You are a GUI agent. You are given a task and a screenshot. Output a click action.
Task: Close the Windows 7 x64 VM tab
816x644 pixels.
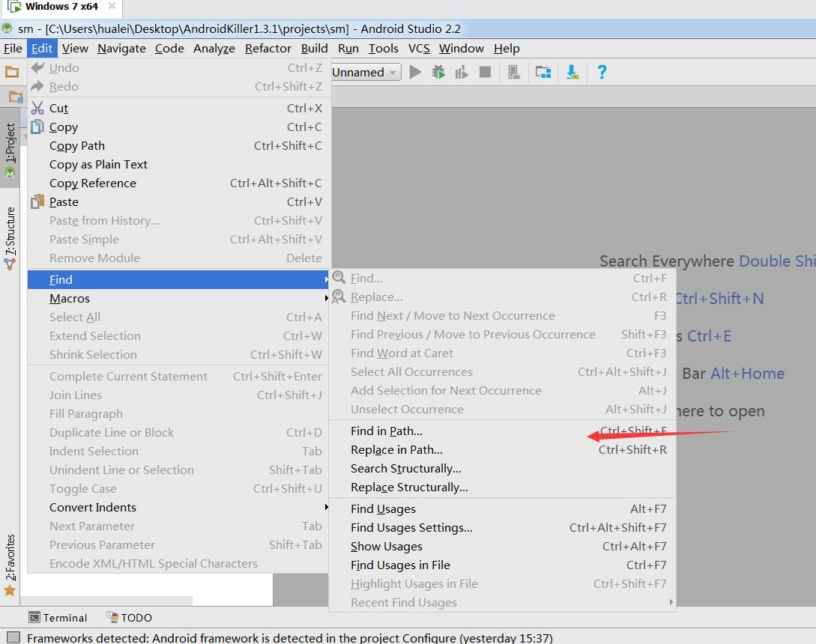point(112,6)
